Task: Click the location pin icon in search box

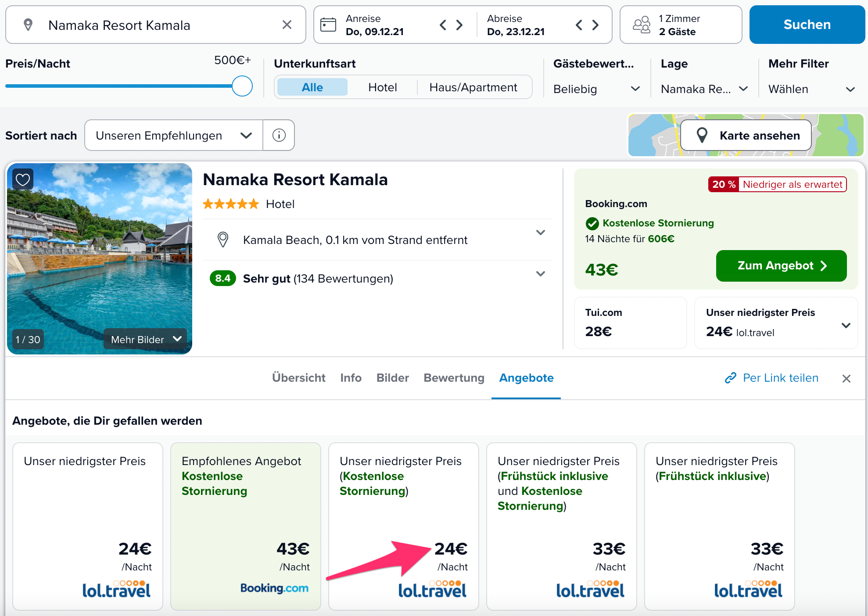Action: pos(28,25)
